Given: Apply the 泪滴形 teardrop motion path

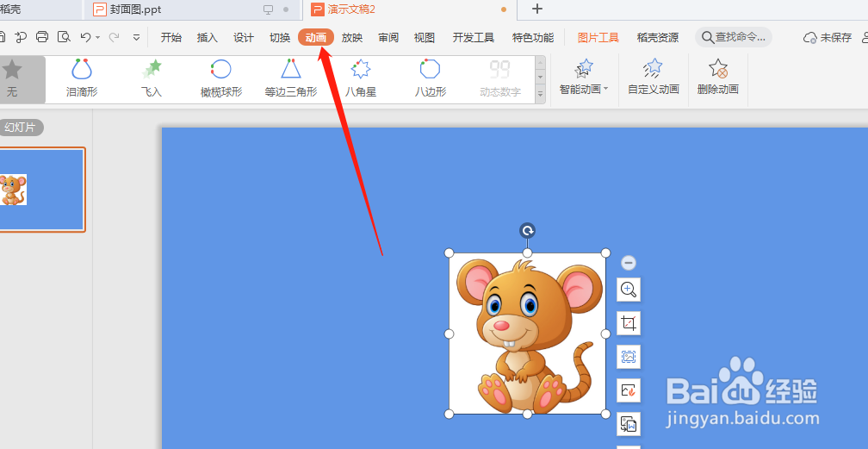Looking at the screenshot, I should tap(82, 79).
